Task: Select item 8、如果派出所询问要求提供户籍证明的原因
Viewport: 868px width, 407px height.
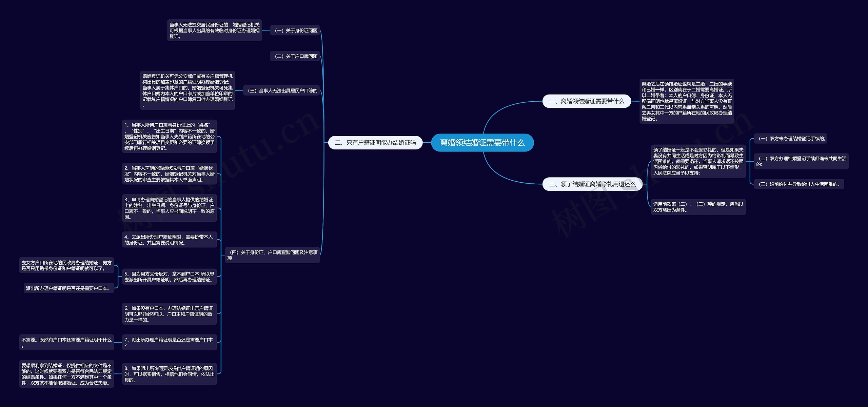Action: 170,374
